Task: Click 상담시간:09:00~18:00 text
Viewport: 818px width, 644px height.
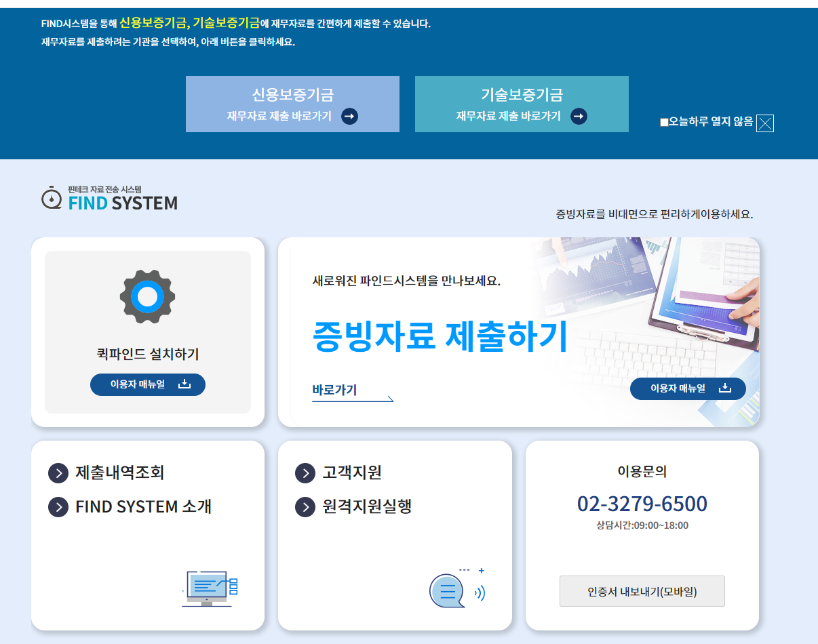Action: pos(642,525)
